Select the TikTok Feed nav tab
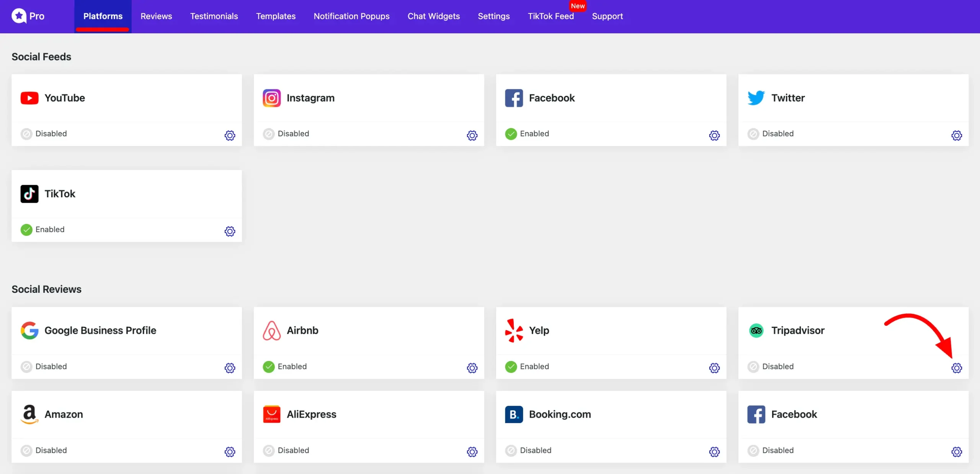The image size is (980, 474). pos(550,16)
